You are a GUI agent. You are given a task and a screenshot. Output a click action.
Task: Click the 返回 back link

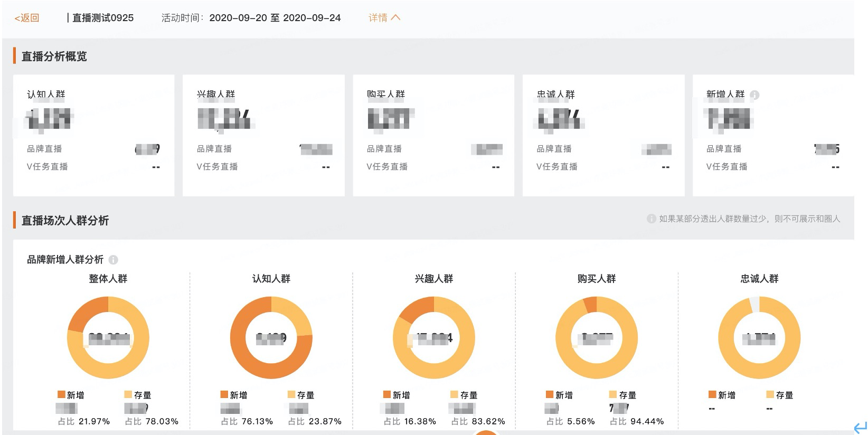tap(27, 18)
